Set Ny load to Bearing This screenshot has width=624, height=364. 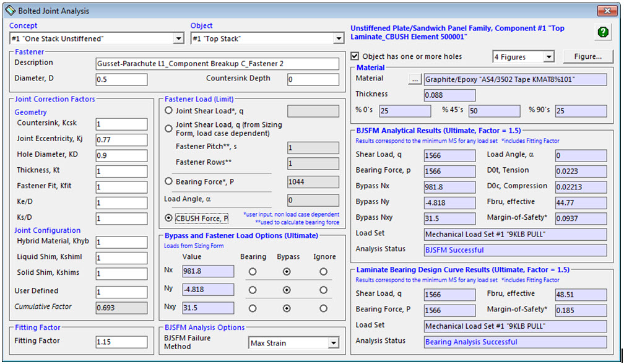(x=253, y=290)
